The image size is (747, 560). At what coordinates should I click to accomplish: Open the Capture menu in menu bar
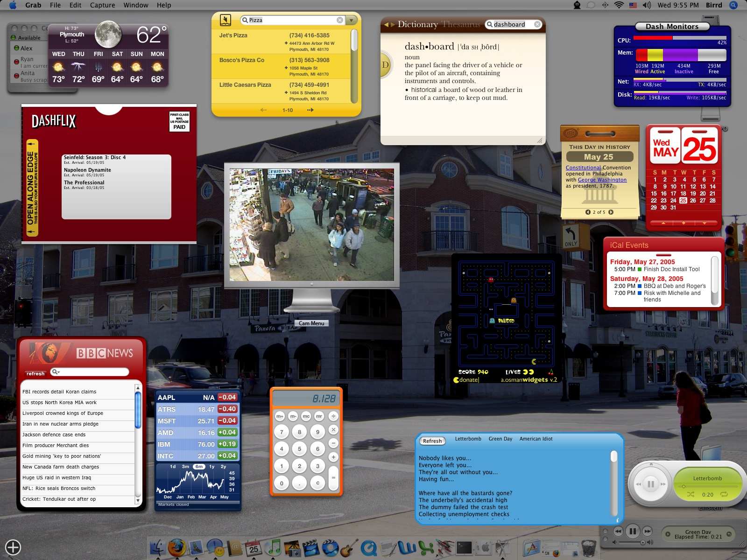[102, 5]
